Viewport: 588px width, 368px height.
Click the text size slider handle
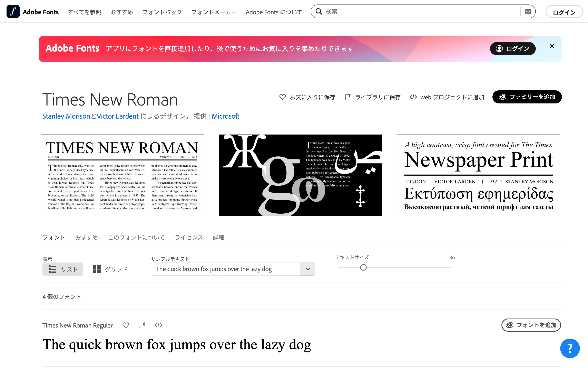(363, 267)
